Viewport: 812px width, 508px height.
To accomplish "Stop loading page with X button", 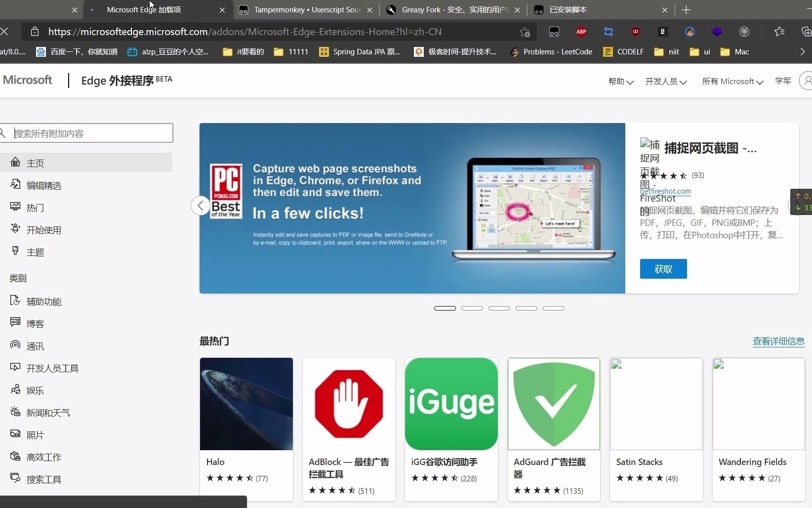I will [x=4, y=32].
